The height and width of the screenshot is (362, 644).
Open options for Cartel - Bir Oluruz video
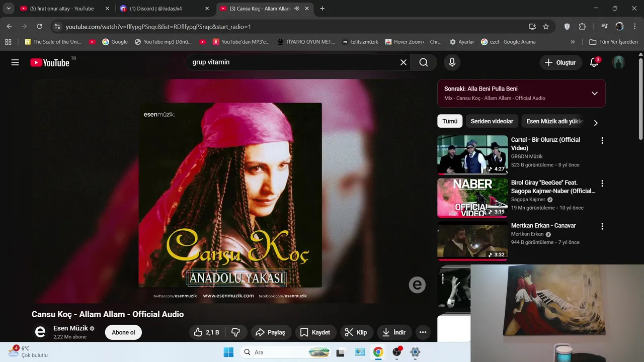click(x=602, y=141)
